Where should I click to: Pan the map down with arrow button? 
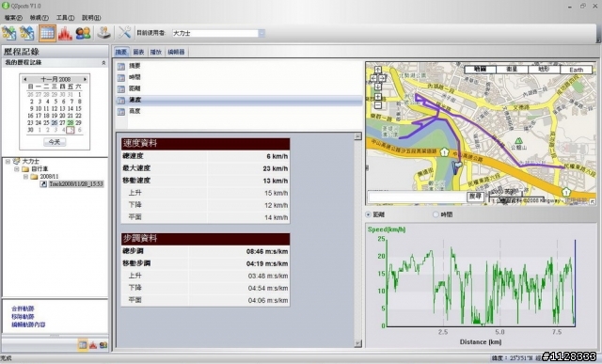pos(378,87)
